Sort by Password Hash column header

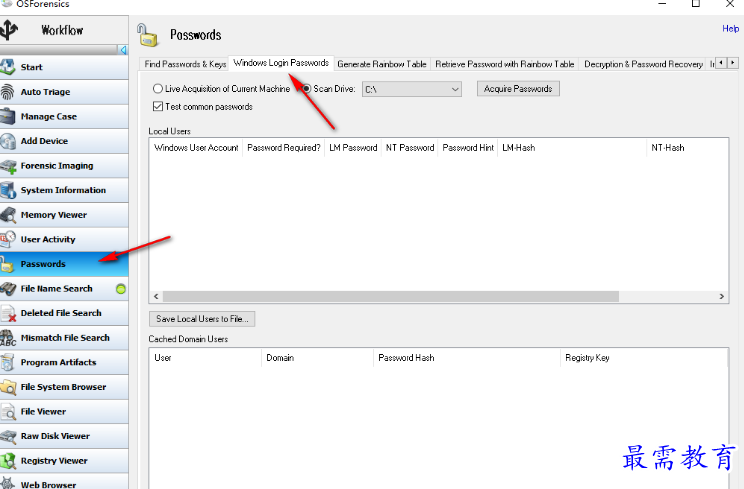(x=467, y=358)
